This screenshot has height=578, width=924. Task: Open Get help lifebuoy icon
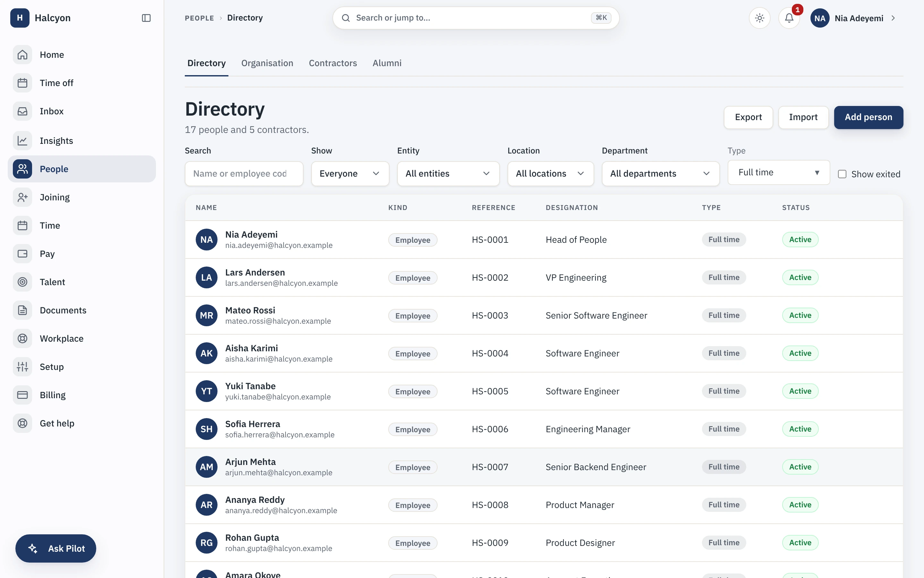pos(22,424)
